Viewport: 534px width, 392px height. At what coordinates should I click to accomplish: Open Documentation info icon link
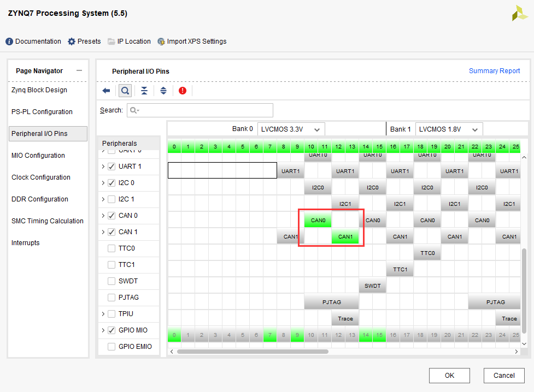click(x=9, y=41)
